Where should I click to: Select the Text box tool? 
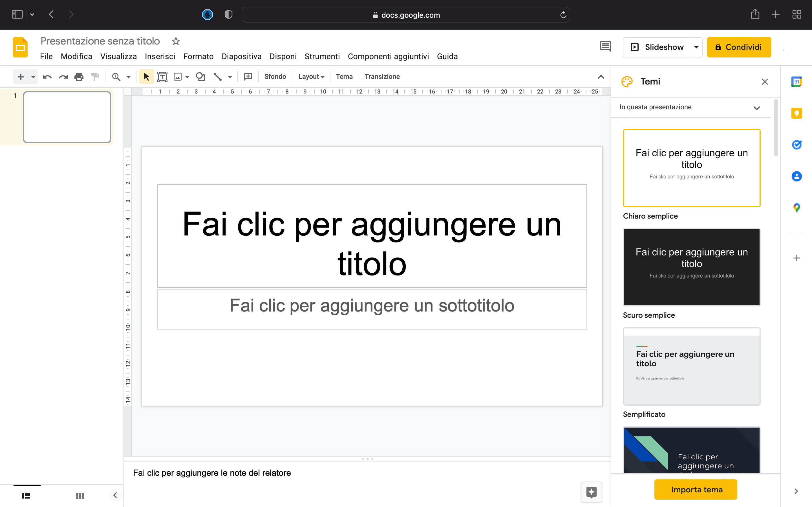point(163,76)
